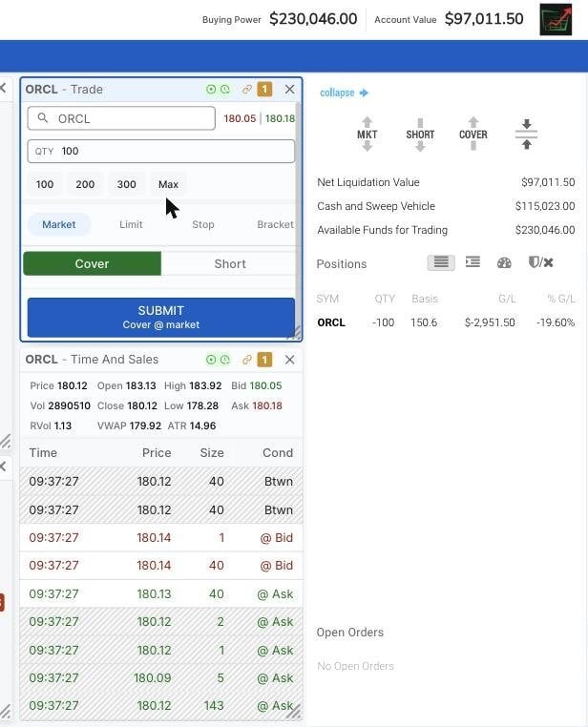The height and width of the screenshot is (727, 588).
Task: Choose the Cover side
Action: click(92, 264)
